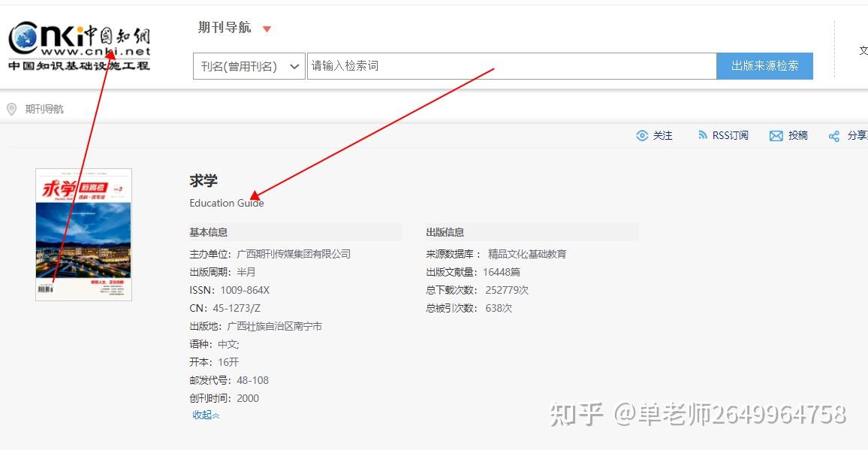Click the www.cnki.net address in the logo
868x450 pixels.
tap(96, 52)
